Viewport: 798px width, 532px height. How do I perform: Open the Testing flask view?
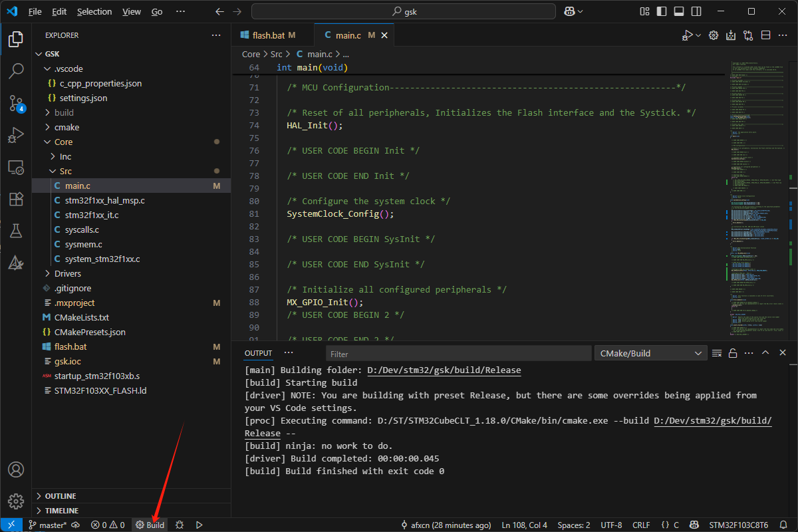pyautogui.click(x=16, y=231)
